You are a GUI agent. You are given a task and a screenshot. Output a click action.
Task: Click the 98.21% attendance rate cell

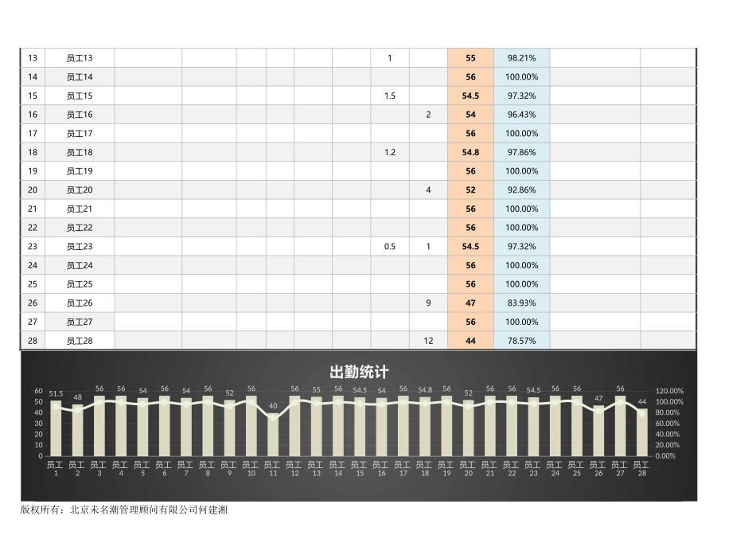click(x=521, y=58)
